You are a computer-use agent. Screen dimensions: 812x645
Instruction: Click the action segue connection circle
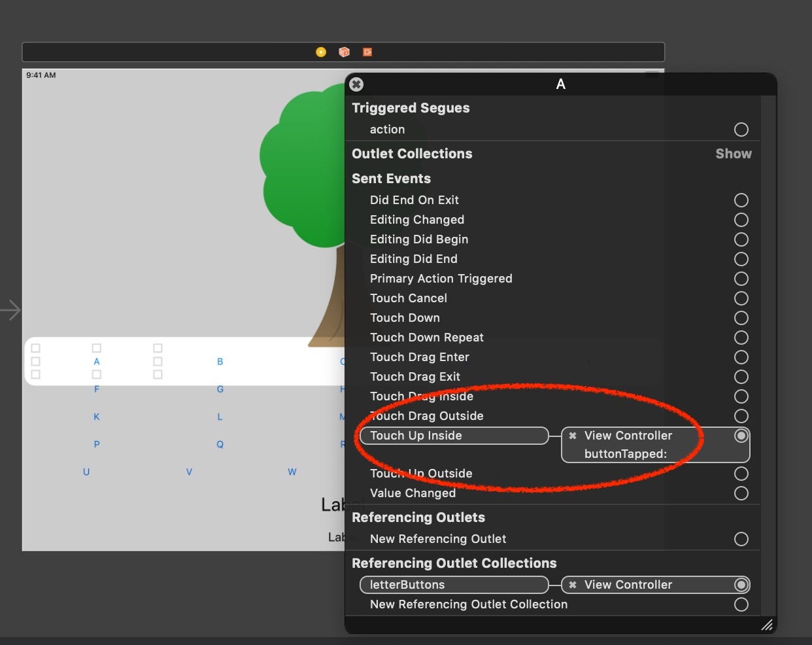point(741,130)
